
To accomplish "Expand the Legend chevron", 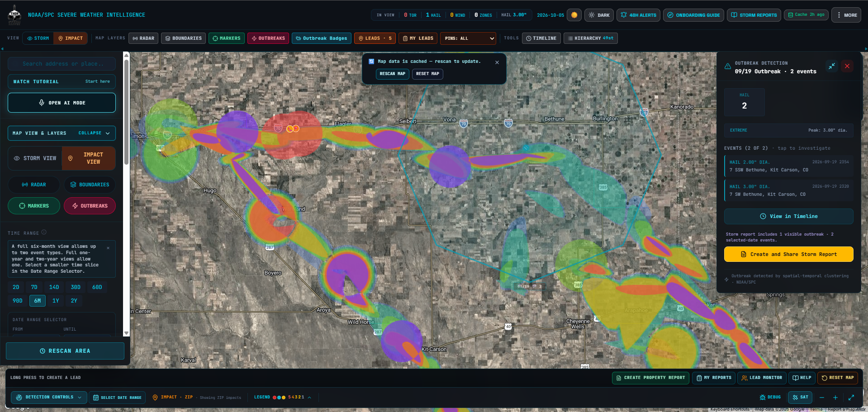I will 309,398.
